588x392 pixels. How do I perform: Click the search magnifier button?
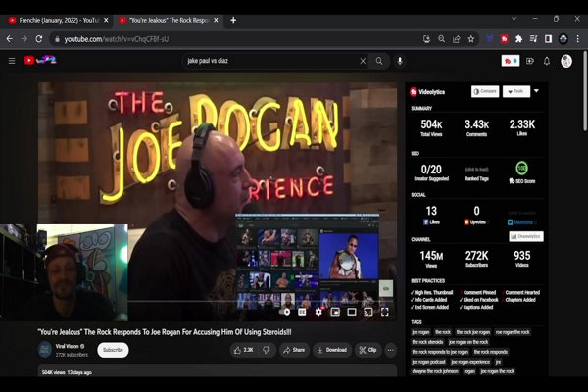[x=379, y=61]
